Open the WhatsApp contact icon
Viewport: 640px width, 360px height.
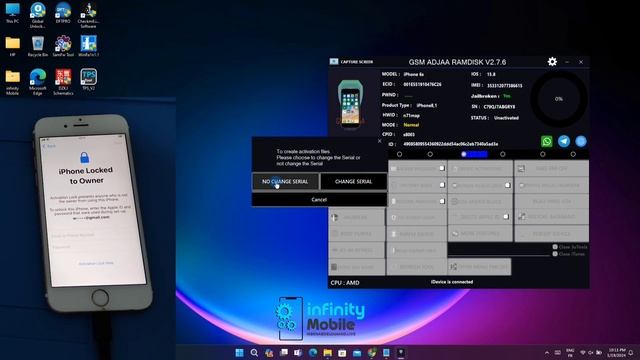[547, 141]
